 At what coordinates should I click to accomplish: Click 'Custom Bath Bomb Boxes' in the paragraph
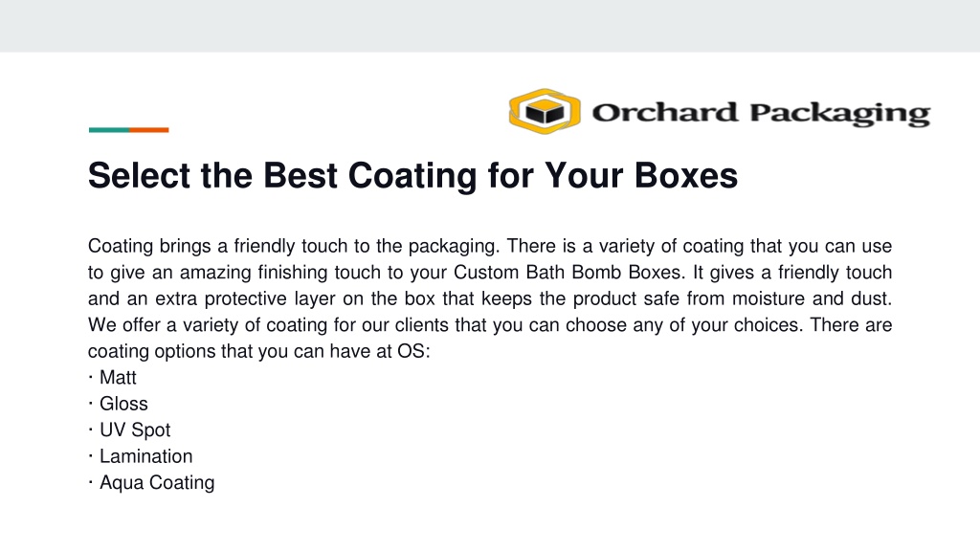(567, 273)
